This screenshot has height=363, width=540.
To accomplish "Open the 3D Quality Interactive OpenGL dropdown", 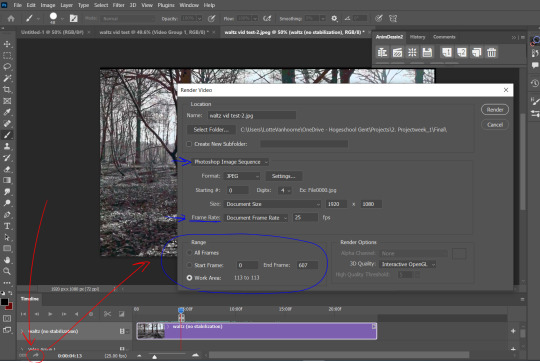I will (x=407, y=264).
